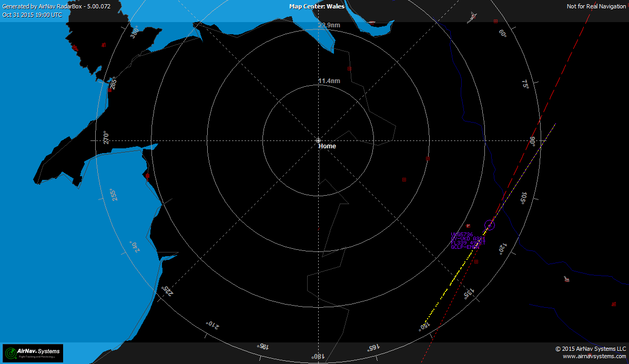This screenshot has height=364, width=629.
Task: Select the runway icon near the 60° bearing
Action: click(x=473, y=18)
